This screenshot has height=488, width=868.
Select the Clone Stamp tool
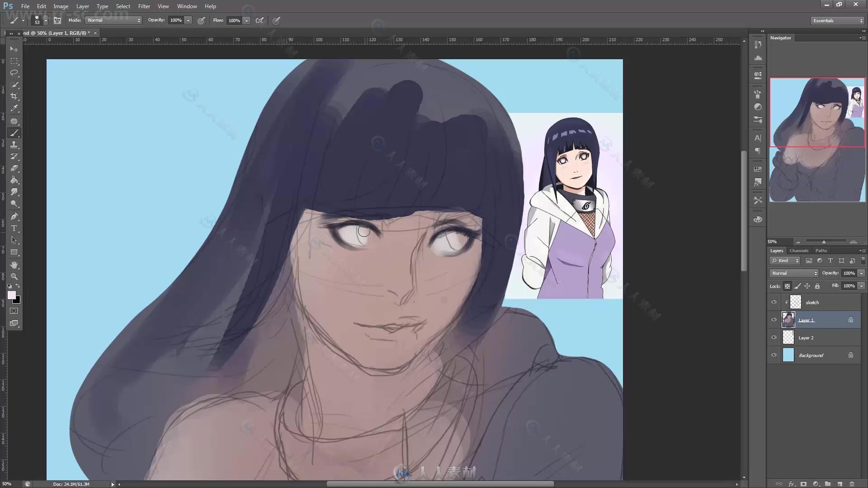coord(14,145)
